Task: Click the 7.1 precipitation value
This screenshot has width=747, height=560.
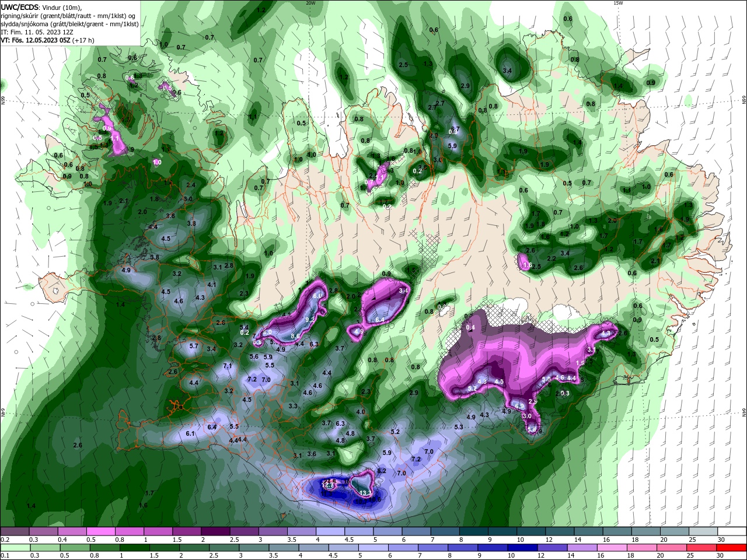Action: (228, 366)
